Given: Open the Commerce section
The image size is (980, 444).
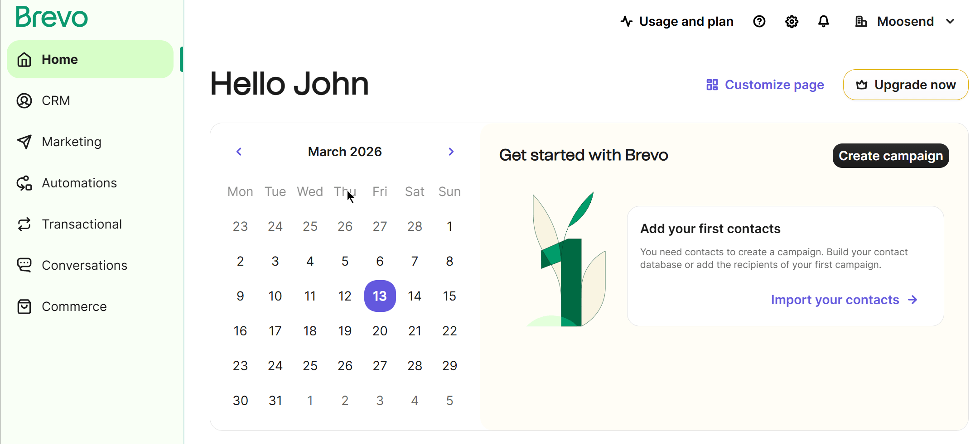Looking at the screenshot, I should pyautogui.click(x=74, y=306).
